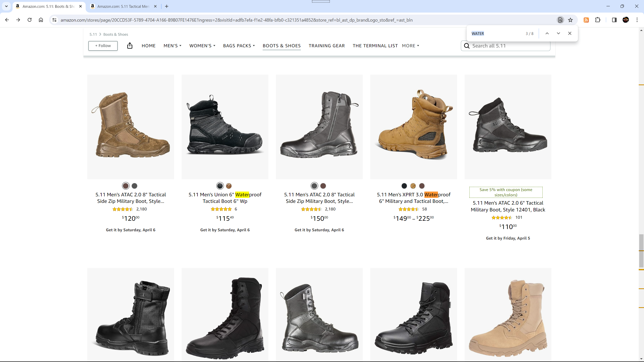Click the search magnifier in store search
644x362 pixels.
467,46
